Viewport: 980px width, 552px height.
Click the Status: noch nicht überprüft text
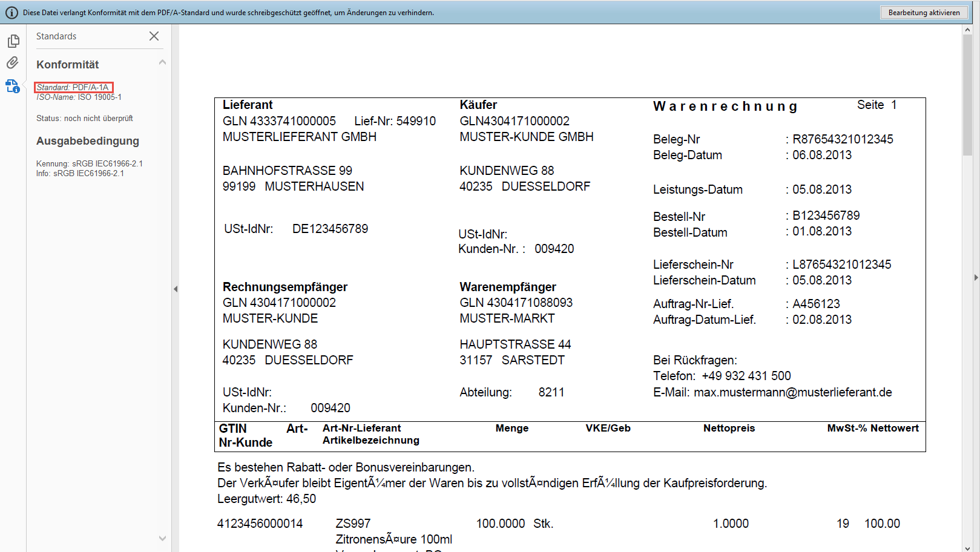[84, 119]
